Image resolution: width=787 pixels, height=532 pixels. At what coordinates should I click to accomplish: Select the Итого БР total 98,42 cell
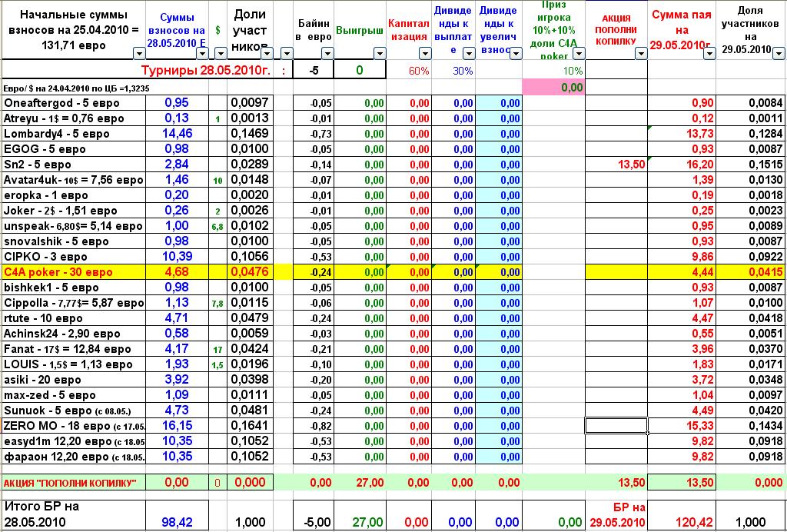click(178, 522)
